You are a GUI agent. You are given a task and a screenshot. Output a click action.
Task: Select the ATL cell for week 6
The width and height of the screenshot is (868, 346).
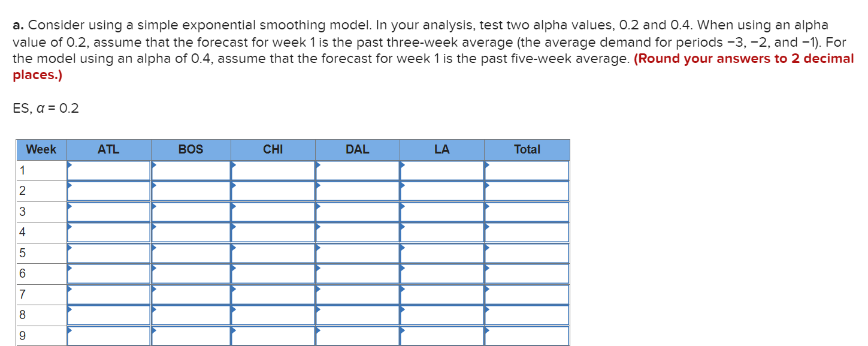coord(108,273)
